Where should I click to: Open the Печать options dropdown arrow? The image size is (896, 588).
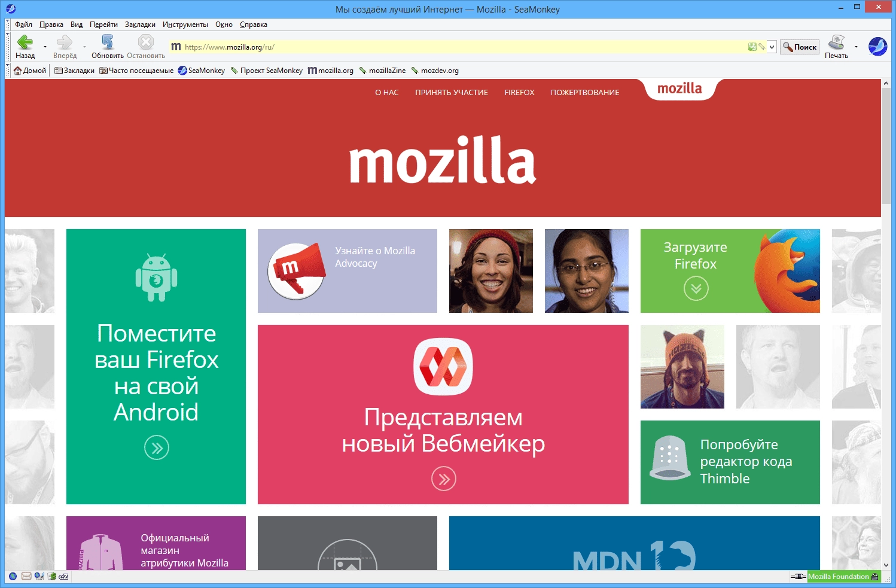[x=856, y=47]
